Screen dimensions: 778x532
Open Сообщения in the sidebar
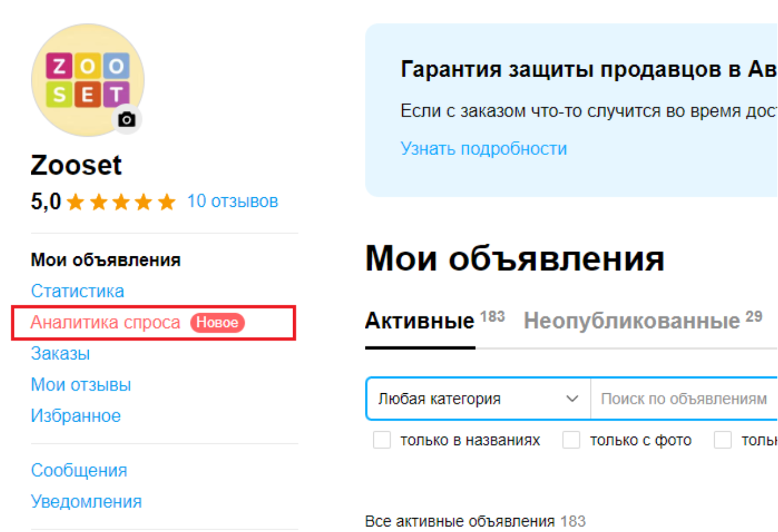coord(79,470)
